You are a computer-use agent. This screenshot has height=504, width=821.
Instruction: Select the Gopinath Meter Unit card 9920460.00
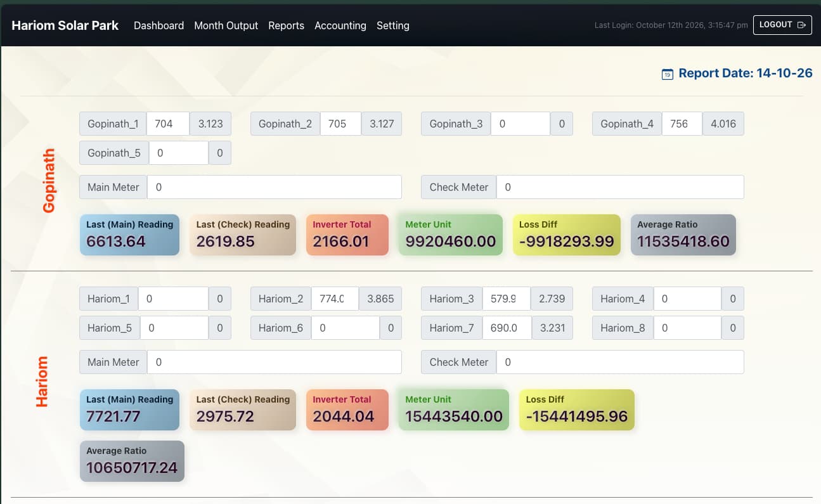pyautogui.click(x=451, y=235)
